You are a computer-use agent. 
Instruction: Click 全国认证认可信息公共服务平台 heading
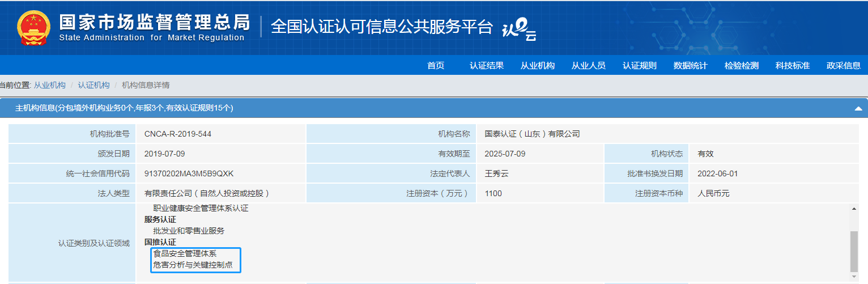pyautogui.click(x=382, y=27)
